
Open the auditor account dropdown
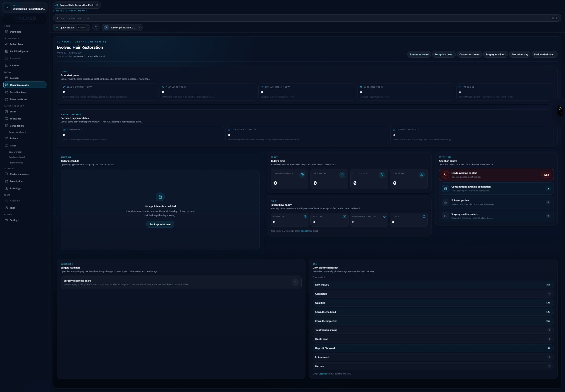point(122,27)
